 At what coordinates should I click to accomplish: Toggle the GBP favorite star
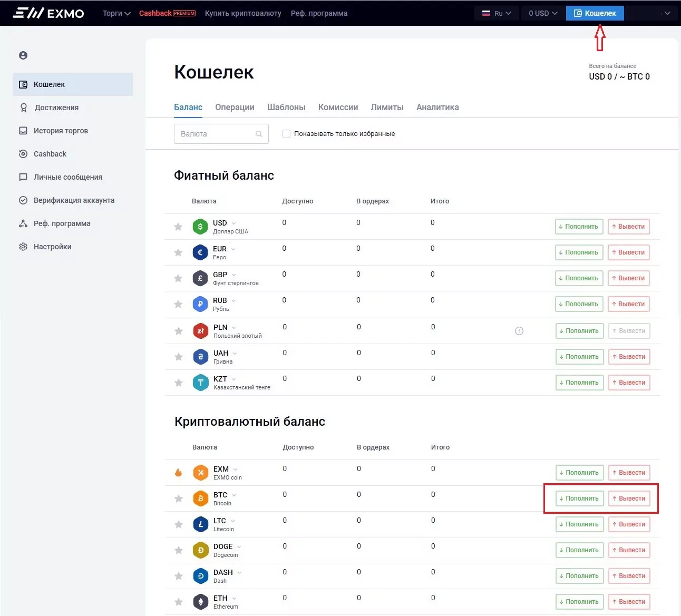click(178, 278)
